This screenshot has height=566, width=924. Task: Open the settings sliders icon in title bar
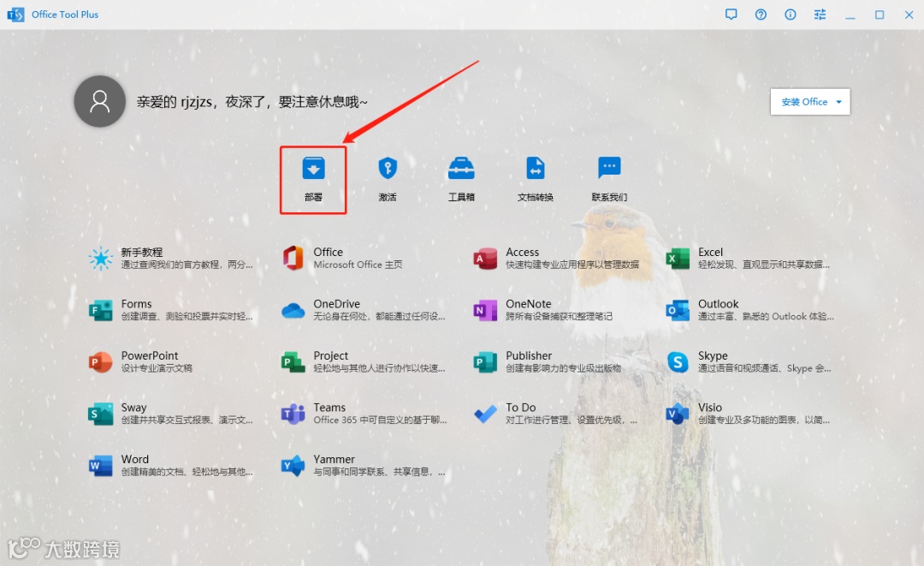tap(820, 15)
